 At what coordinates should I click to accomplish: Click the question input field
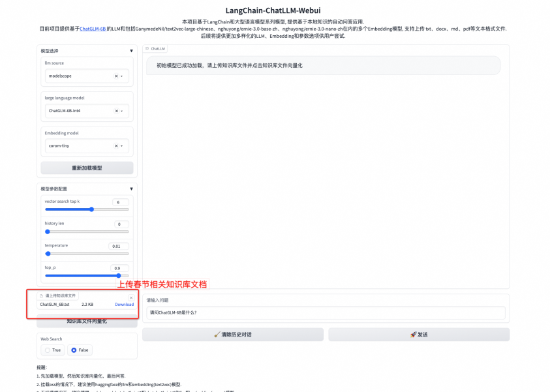326,312
